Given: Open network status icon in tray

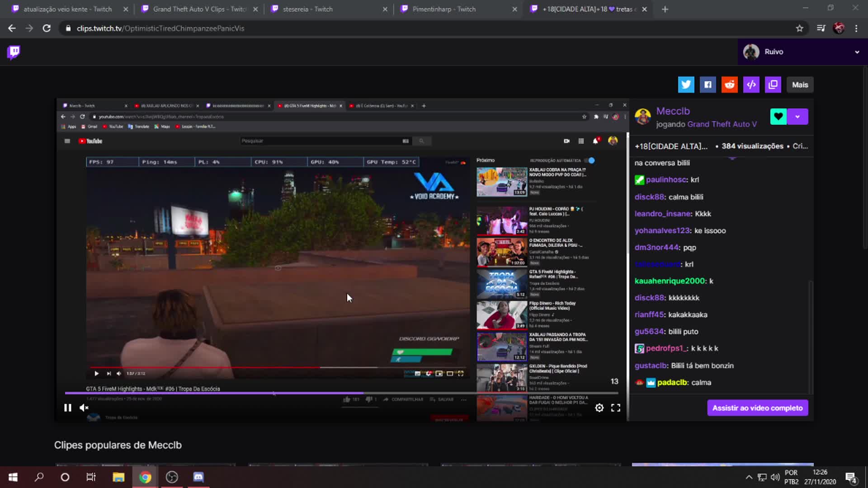Looking at the screenshot, I should pos(762,477).
